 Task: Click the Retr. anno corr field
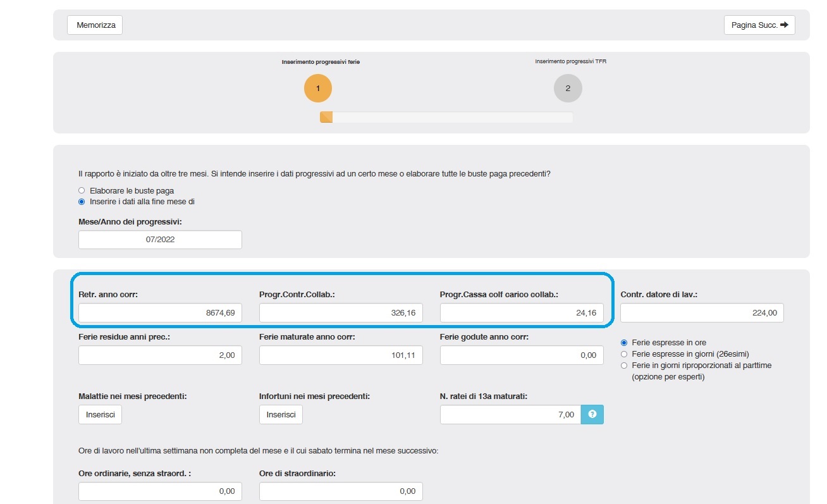[160, 313]
